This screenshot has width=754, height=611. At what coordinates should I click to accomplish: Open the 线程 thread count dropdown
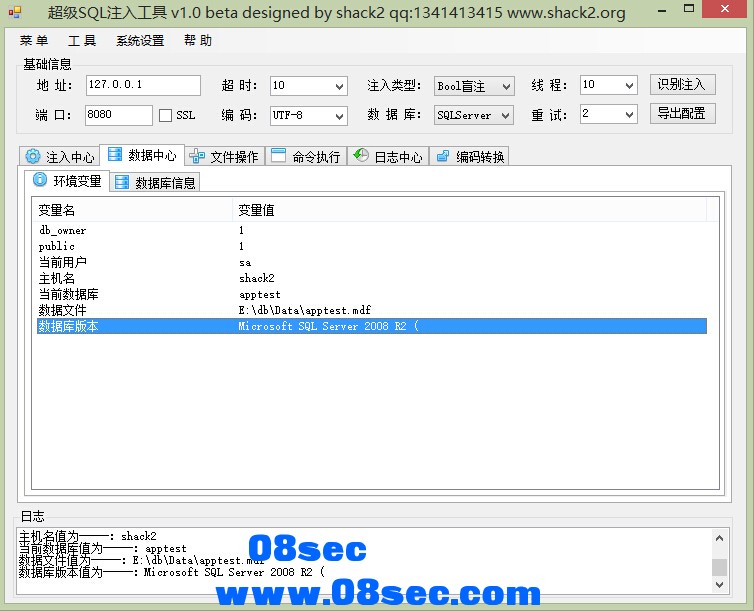(629, 86)
